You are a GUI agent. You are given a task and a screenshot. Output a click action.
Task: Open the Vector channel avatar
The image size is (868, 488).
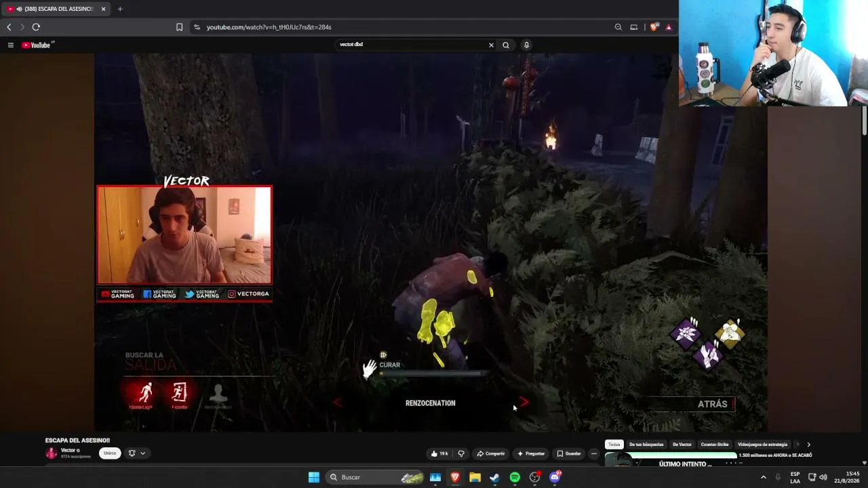(x=51, y=453)
